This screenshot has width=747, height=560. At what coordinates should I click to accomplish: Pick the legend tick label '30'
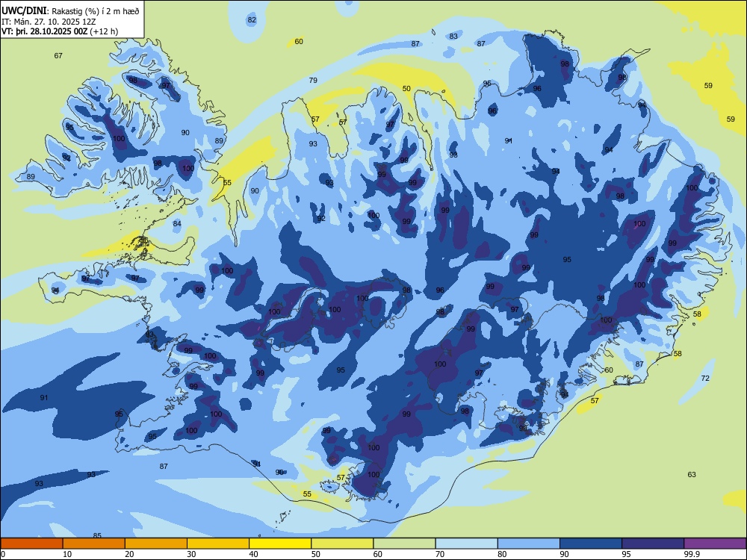tap(191, 554)
